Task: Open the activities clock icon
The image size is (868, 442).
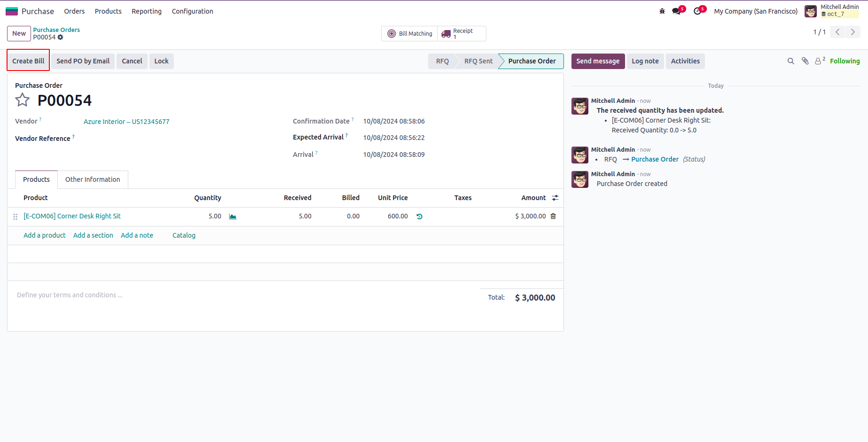Action: tap(697, 11)
